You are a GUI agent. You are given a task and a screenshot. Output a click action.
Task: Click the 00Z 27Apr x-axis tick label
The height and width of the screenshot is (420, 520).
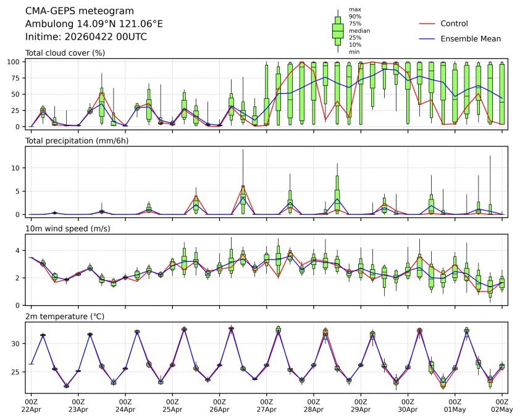[x=266, y=405]
